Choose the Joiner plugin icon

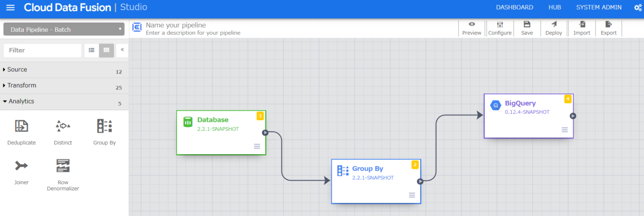coord(21,165)
